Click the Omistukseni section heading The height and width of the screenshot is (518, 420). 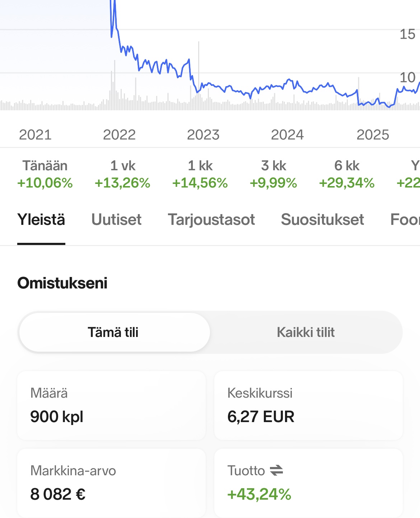tap(62, 283)
